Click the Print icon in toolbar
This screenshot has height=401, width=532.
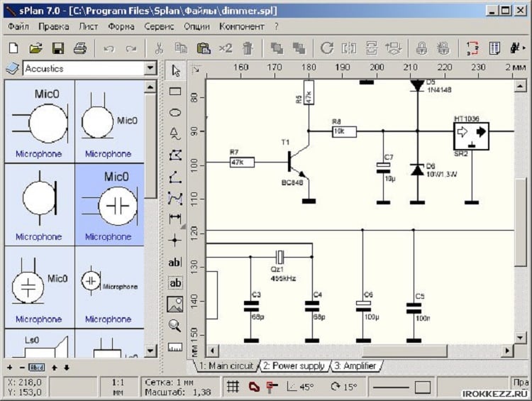click(x=80, y=48)
